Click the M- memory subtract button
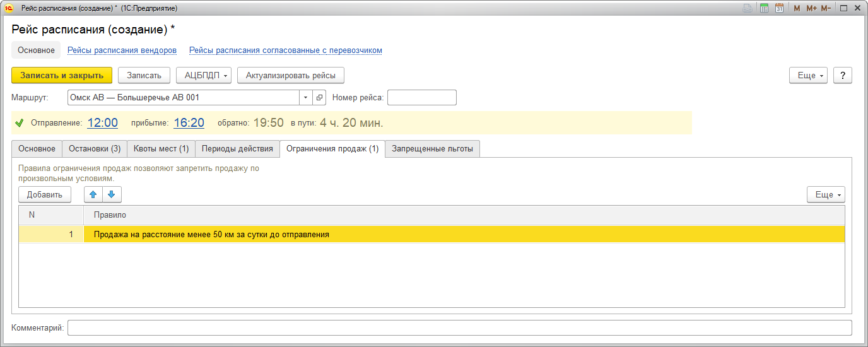This screenshot has height=347, width=868. [x=827, y=8]
